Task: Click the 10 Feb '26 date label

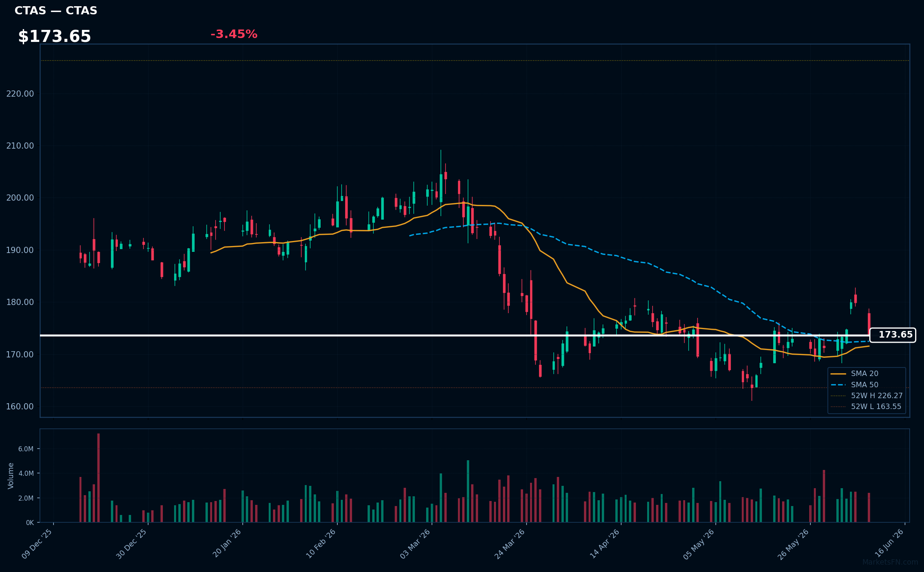Action: [321, 544]
